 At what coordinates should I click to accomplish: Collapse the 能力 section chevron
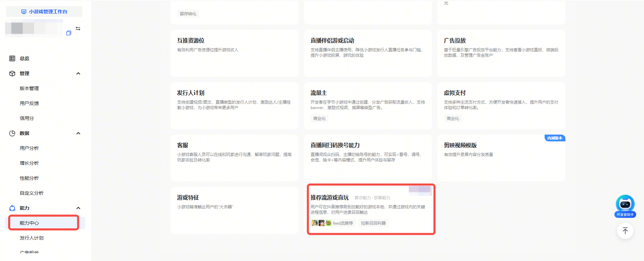[78, 208]
